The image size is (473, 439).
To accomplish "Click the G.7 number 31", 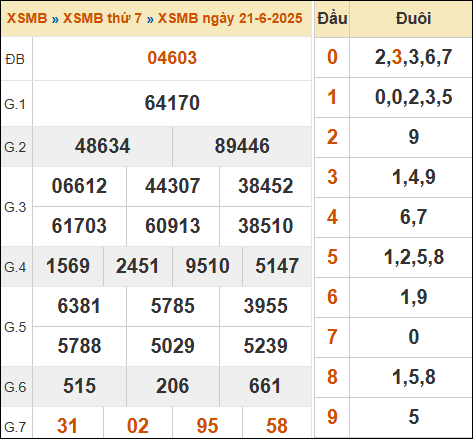I will (67, 426).
